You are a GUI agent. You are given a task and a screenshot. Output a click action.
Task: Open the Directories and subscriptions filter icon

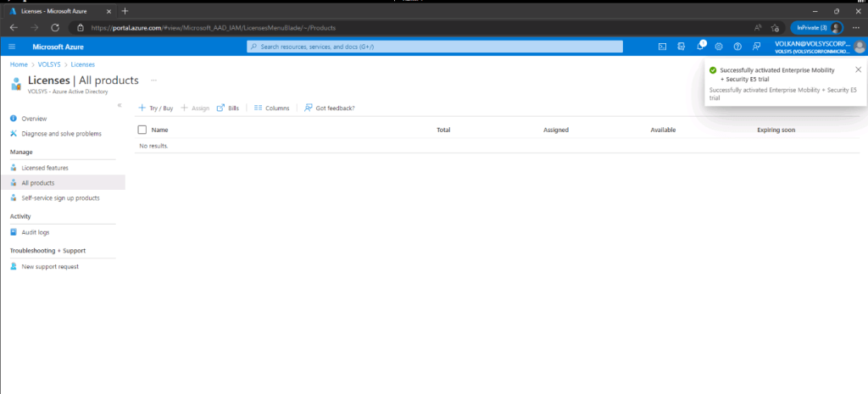681,47
